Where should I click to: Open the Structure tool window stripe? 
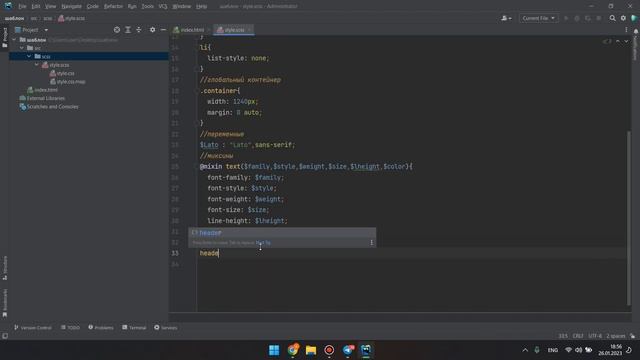point(4,267)
